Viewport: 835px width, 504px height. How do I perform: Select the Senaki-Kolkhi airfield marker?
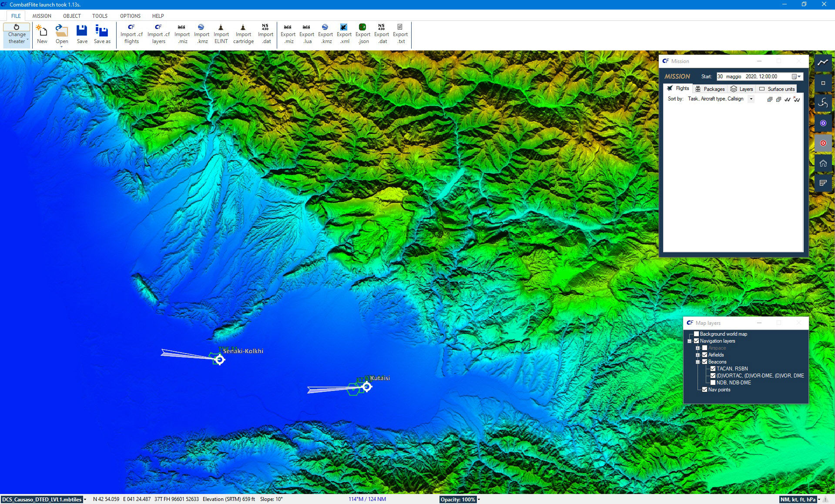(220, 359)
